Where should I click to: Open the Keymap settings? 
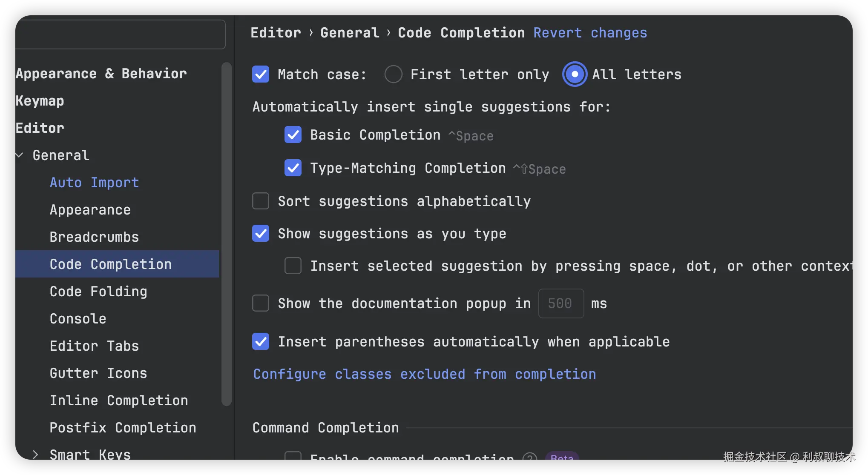[40, 101]
